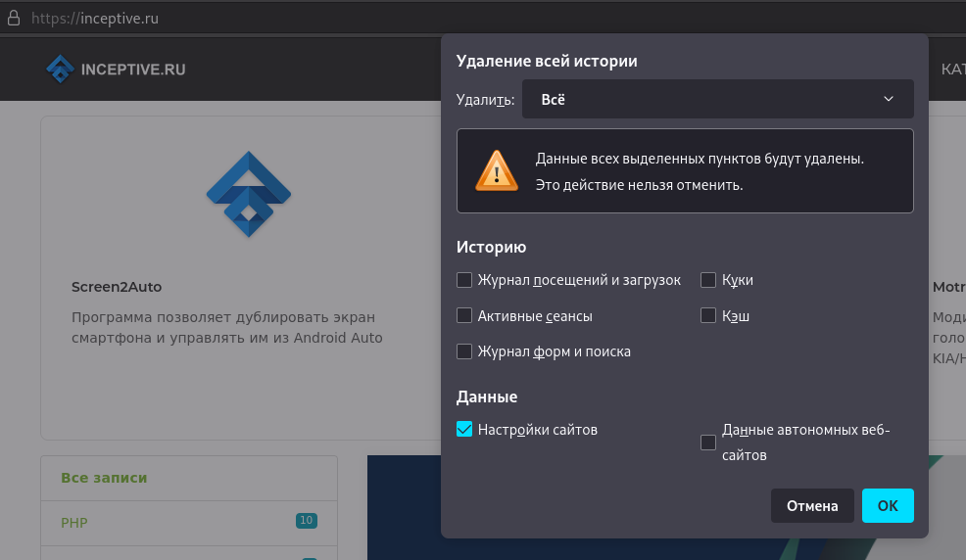Open the Все записи category link
966x560 pixels.
(104, 478)
